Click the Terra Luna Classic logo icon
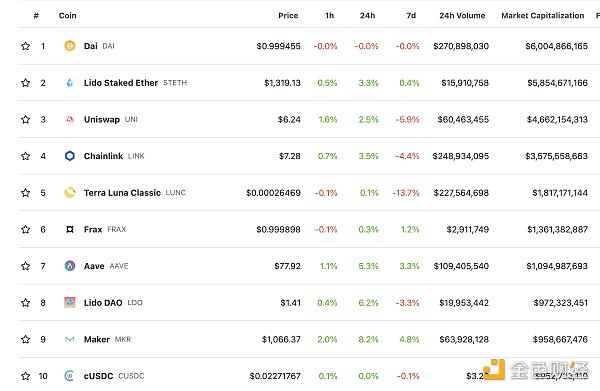This screenshot has height=391, width=600. point(70,192)
